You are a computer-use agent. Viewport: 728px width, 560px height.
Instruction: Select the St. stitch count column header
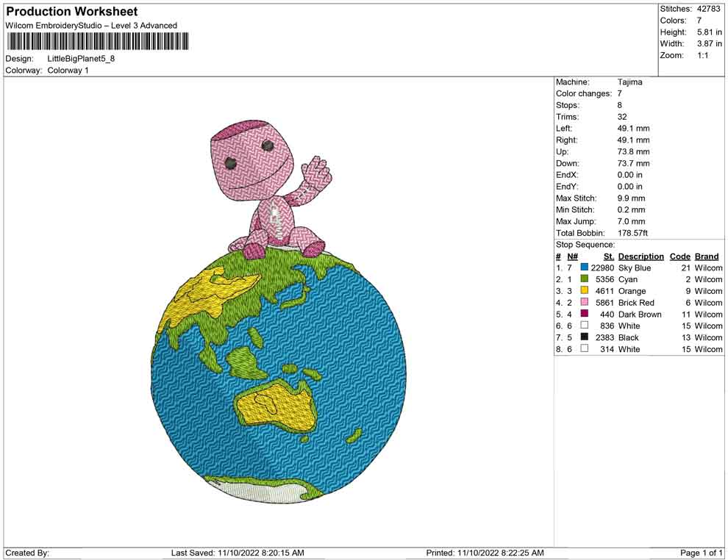tap(608, 256)
